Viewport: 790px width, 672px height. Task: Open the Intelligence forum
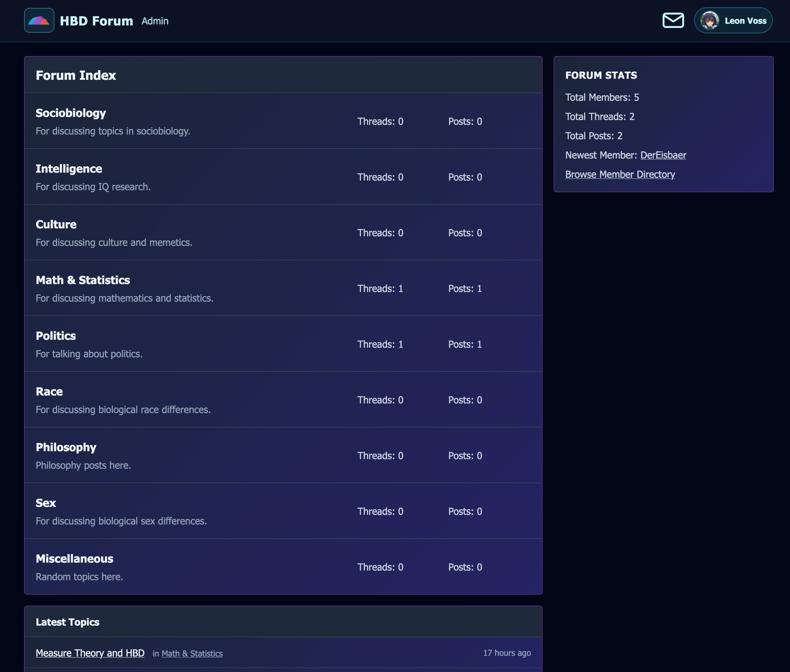69,169
